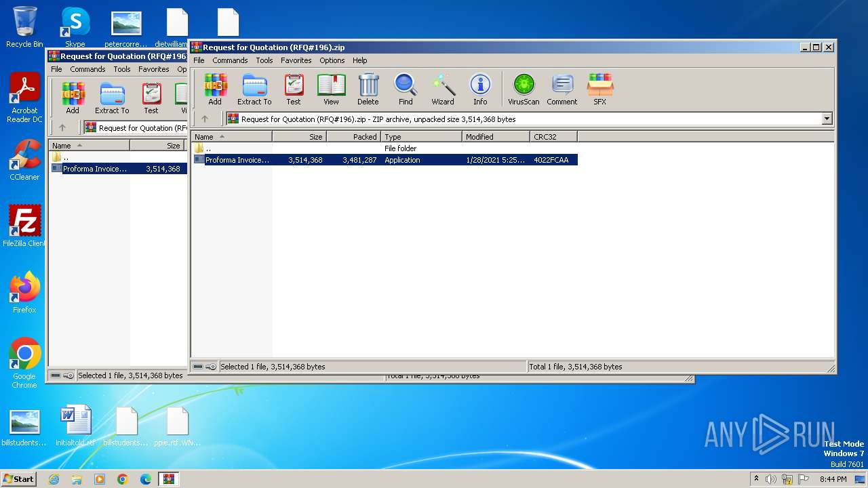
Task: Sort by Size column in front WinRAR
Action: pos(299,136)
